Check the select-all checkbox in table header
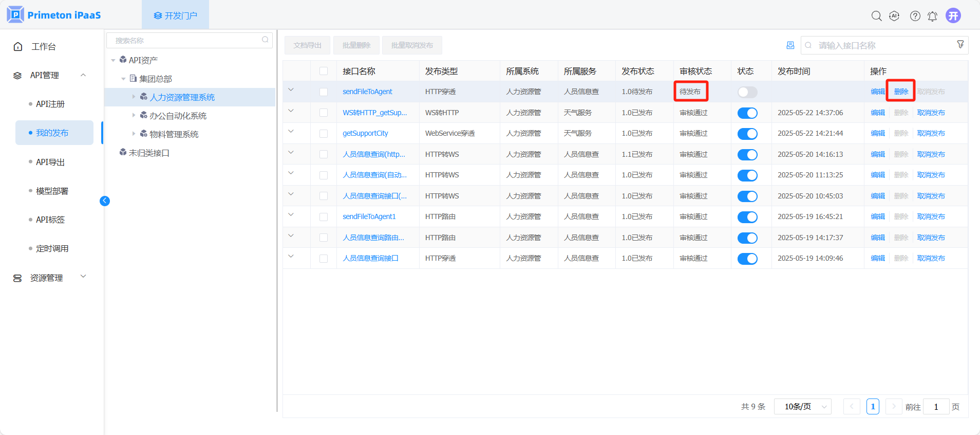Screen dimensions: 980x435 point(324,71)
